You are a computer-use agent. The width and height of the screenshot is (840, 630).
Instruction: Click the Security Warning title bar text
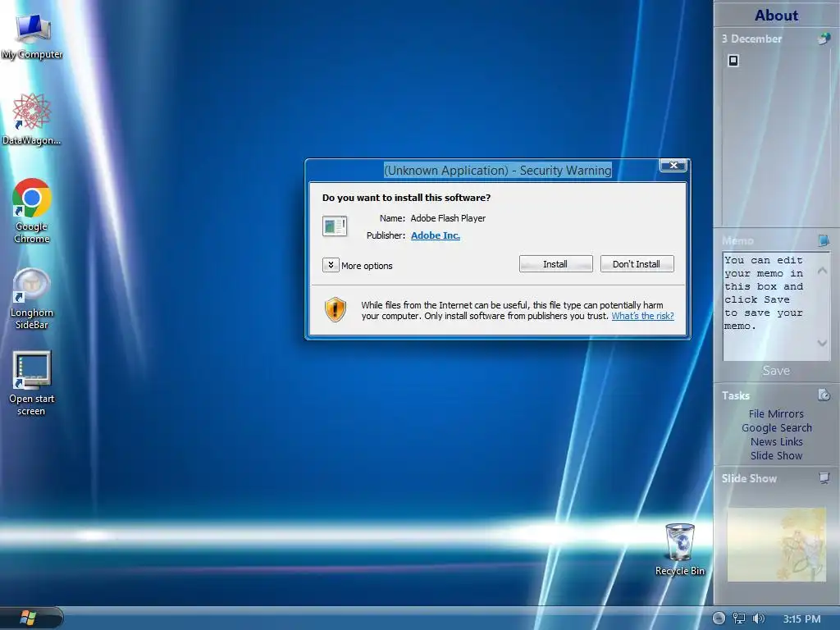(498, 171)
